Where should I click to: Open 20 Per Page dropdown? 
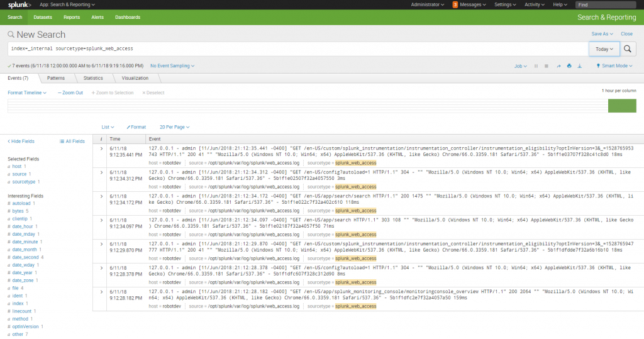175,128
